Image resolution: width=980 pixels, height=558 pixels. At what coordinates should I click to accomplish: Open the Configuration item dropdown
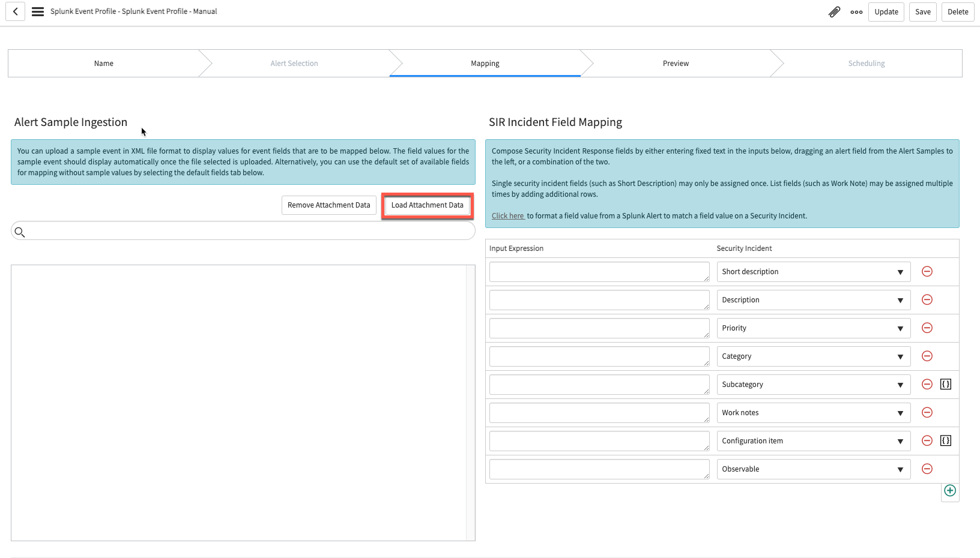pos(814,441)
